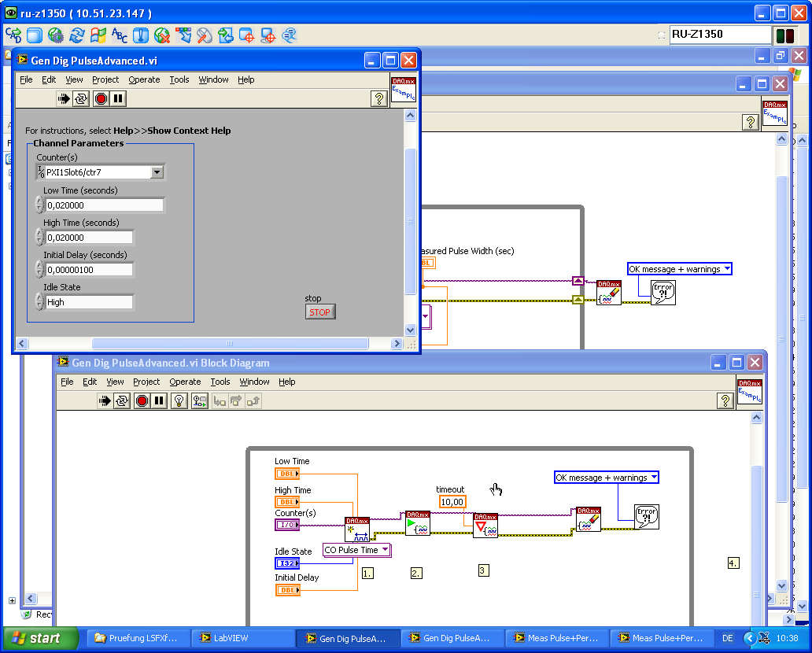Click the Block Diagram vertical scroll up arrow
812x653 pixels.
pyautogui.click(x=757, y=418)
